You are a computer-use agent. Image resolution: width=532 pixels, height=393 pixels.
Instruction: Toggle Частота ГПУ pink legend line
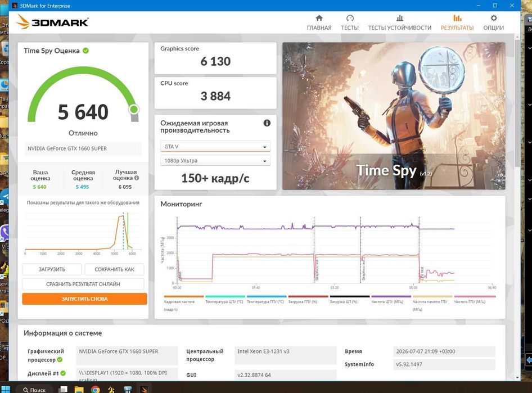[x=475, y=296]
